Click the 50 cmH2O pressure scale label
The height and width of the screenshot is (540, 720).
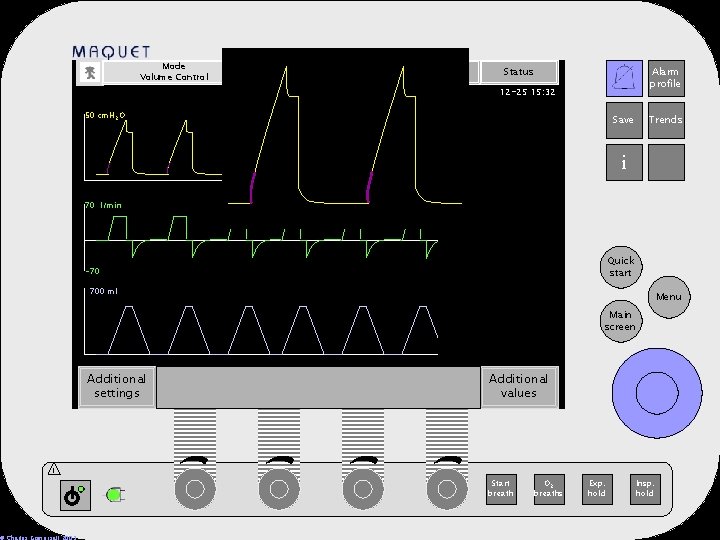105,115
